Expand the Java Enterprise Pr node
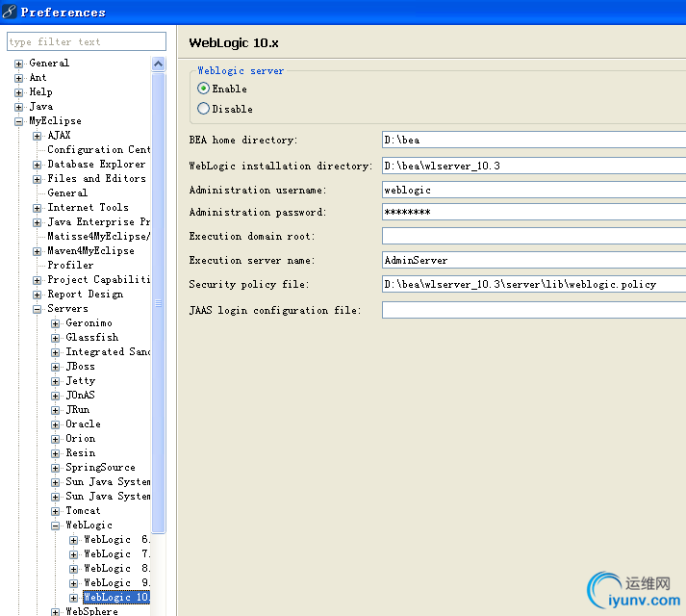 pyautogui.click(x=37, y=223)
